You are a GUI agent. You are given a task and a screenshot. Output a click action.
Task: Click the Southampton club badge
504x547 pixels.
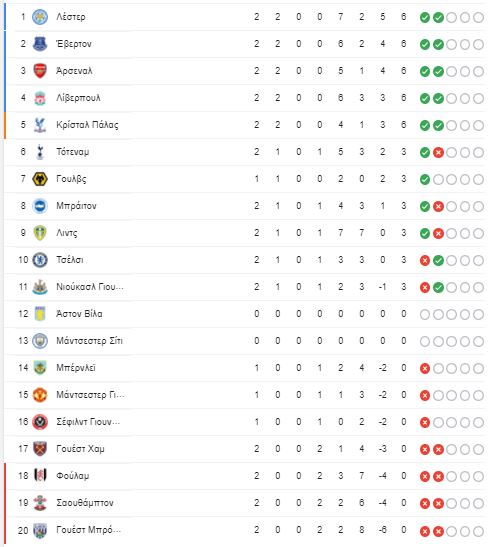tap(40, 503)
